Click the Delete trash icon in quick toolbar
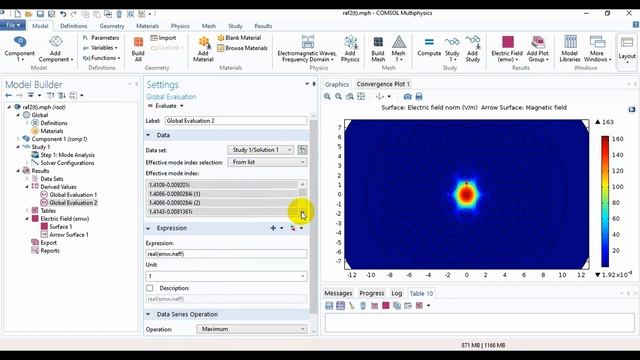This screenshot has height=360, width=640. pyautogui.click(x=119, y=14)
